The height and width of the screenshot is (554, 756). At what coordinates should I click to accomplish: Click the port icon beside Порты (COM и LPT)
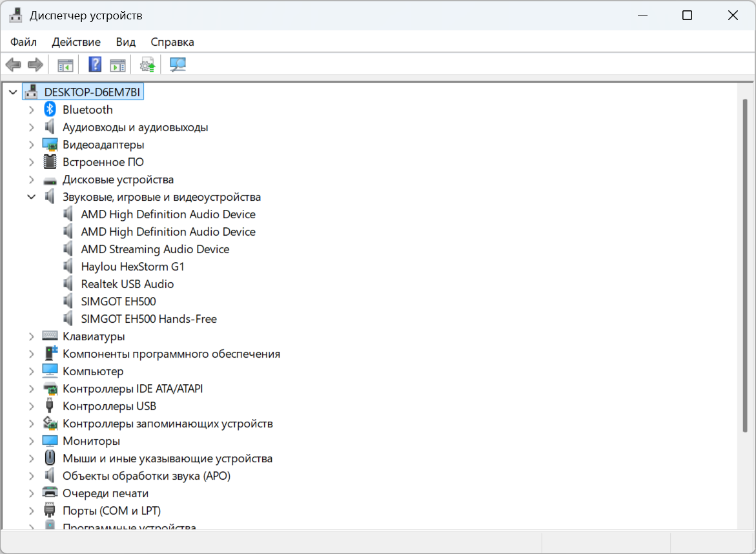(x=49, y=510)
